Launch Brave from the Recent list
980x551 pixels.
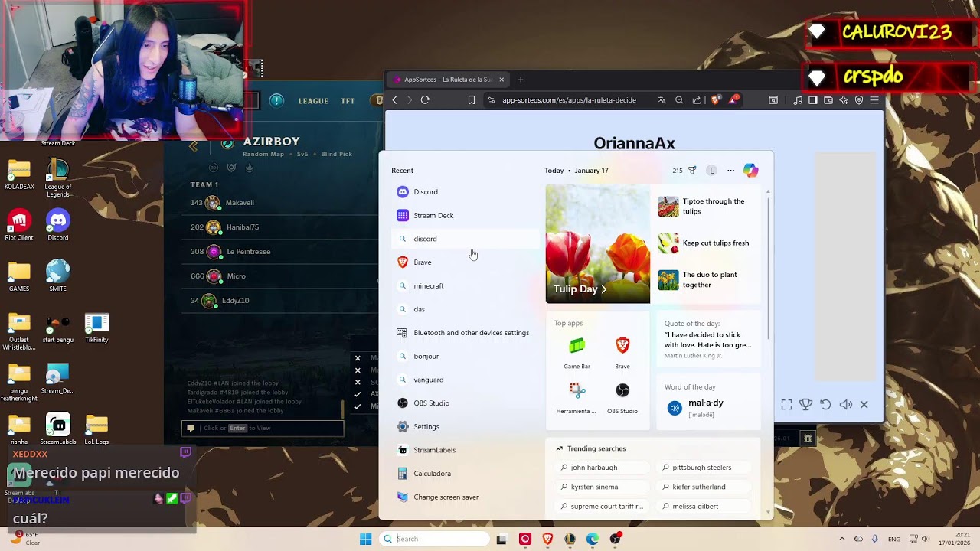coord(465,262)
